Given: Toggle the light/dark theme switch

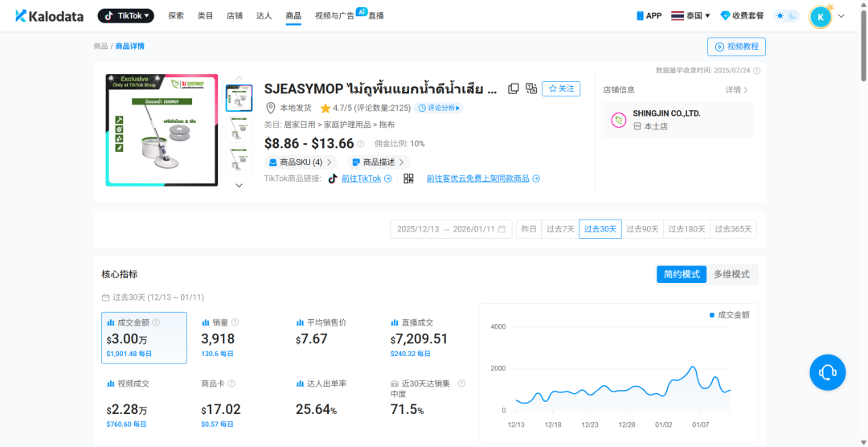Looking at the screenshot, I should point(786,16).
